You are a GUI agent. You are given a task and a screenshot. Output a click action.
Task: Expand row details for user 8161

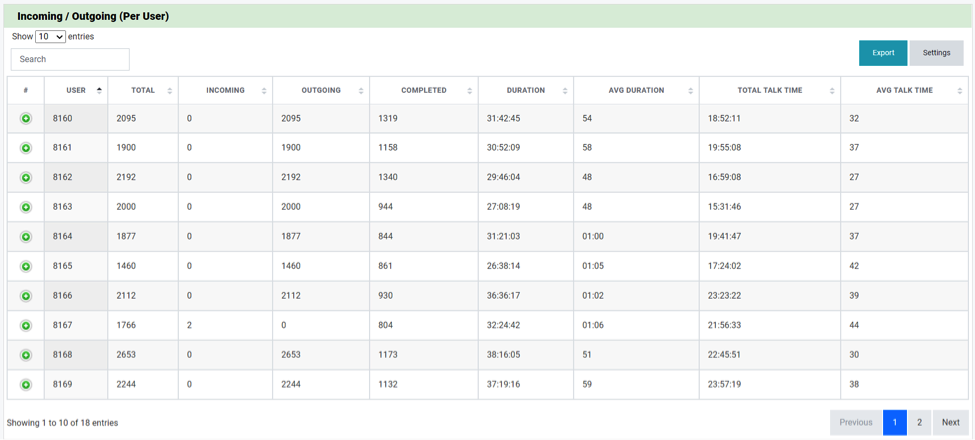click(26, 148)
